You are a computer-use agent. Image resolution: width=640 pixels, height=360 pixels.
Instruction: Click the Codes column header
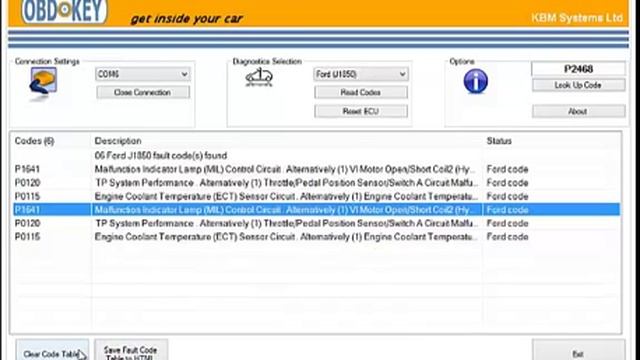click(34, 141)
